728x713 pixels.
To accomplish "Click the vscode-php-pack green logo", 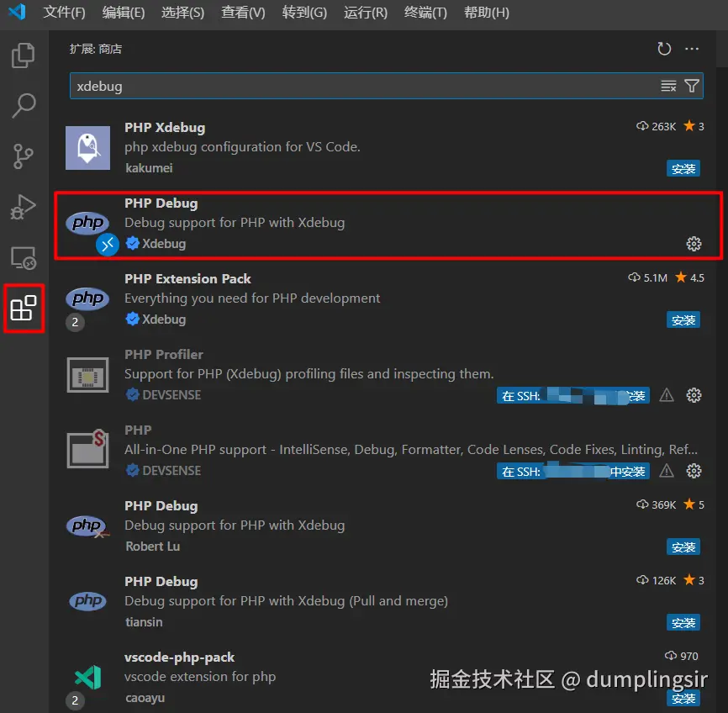I will 88,677.
